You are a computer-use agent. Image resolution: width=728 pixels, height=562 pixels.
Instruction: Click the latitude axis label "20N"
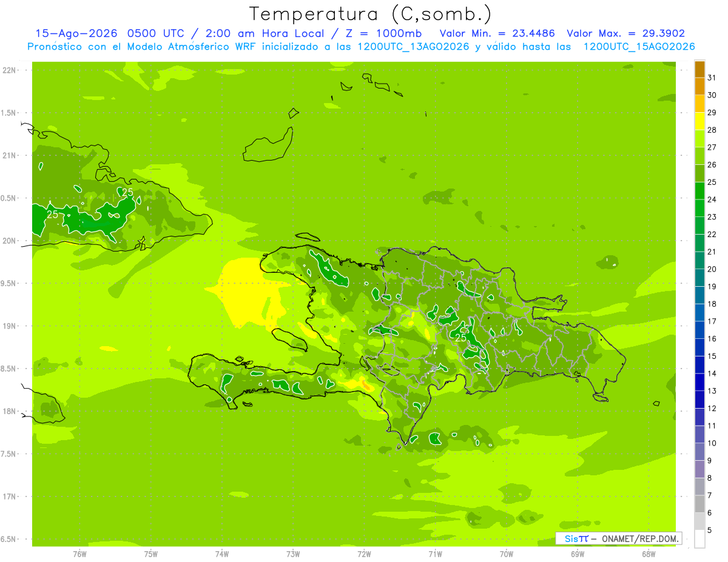[9, 241]
